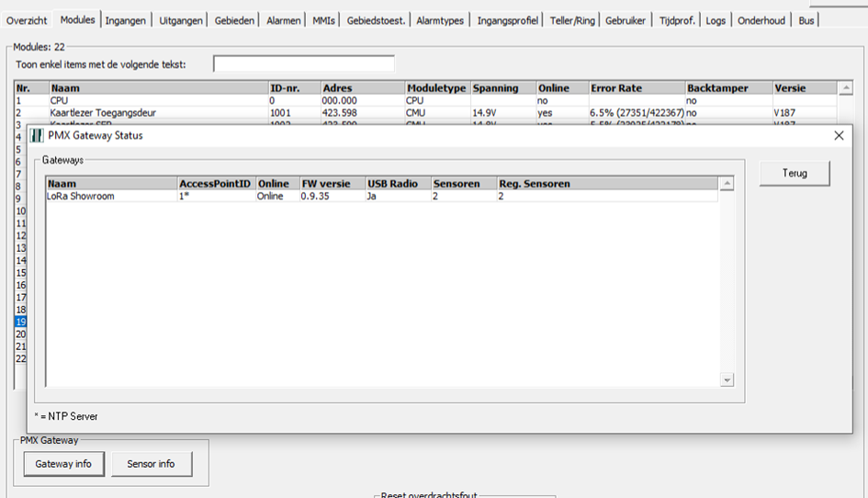Close the PMX Gateway Status dialog
This screenshot has width=868, height=498.
point(838,135)
